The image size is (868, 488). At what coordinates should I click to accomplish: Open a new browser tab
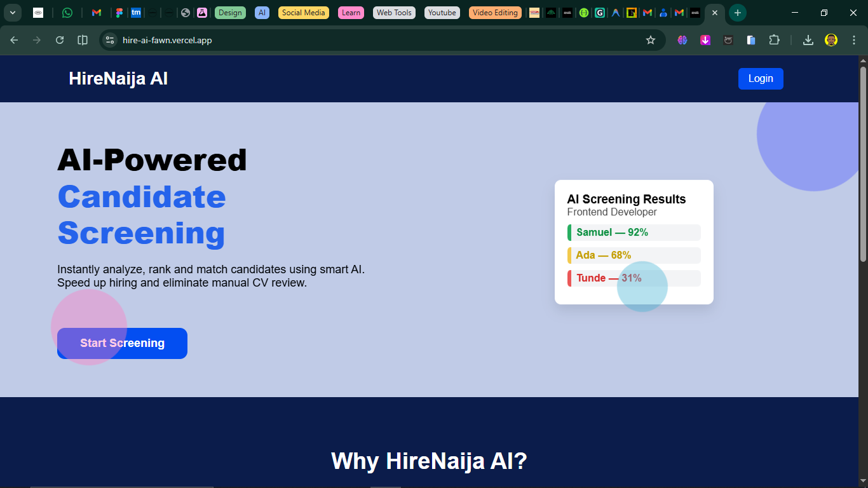738,13
